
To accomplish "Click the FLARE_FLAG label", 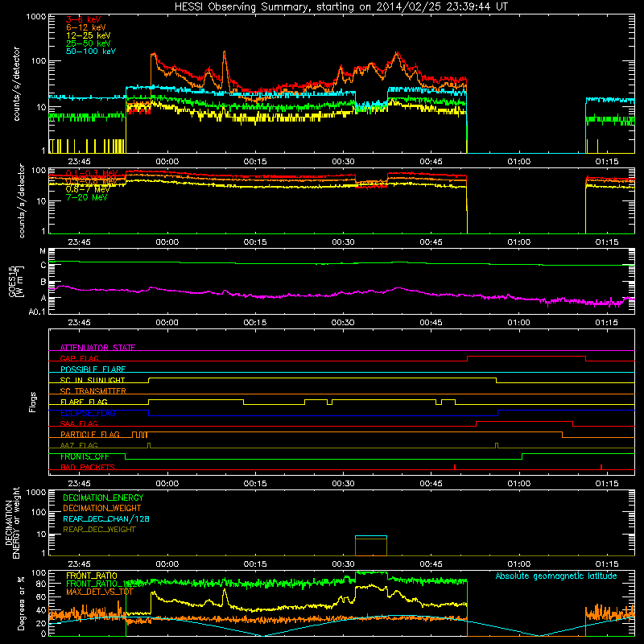I will 84,402.
